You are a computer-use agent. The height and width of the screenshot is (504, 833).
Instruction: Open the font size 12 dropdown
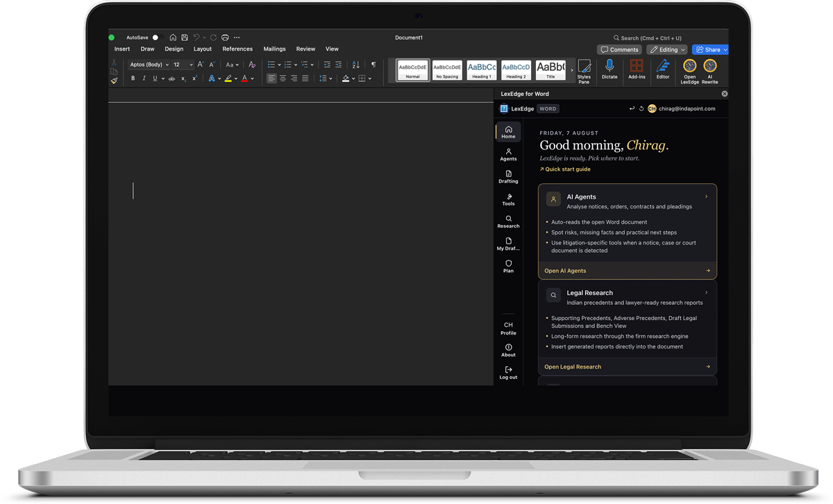[183, 65]
